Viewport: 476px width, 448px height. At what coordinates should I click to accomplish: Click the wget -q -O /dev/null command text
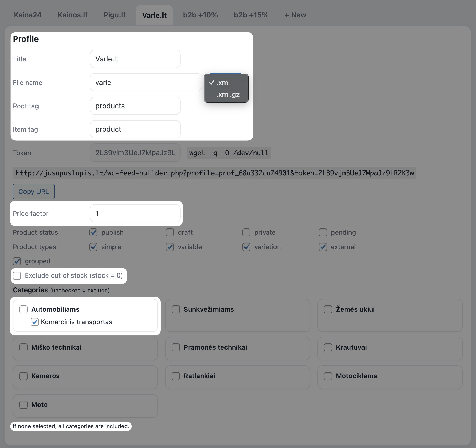pos(229,153)
